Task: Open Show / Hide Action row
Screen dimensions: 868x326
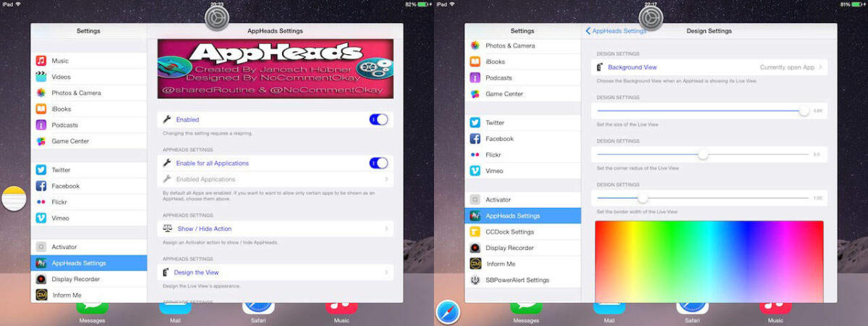Action: (x=276, y=228)
